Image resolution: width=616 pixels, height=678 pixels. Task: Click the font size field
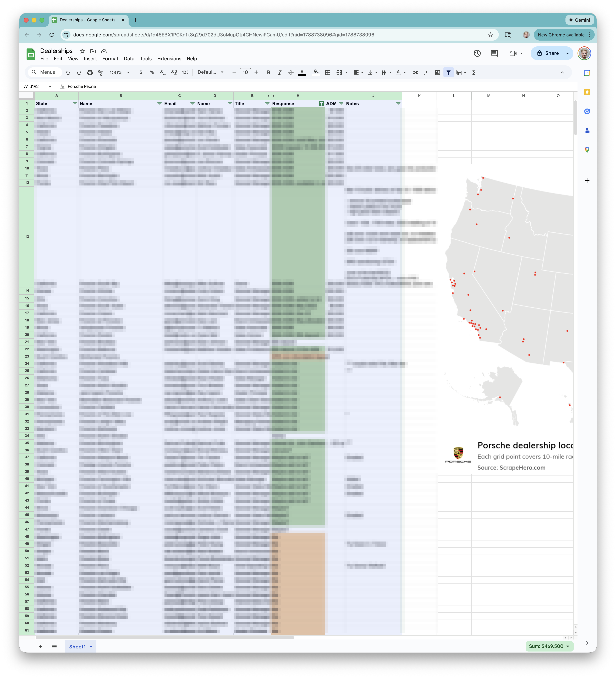(x=245, y=72)
